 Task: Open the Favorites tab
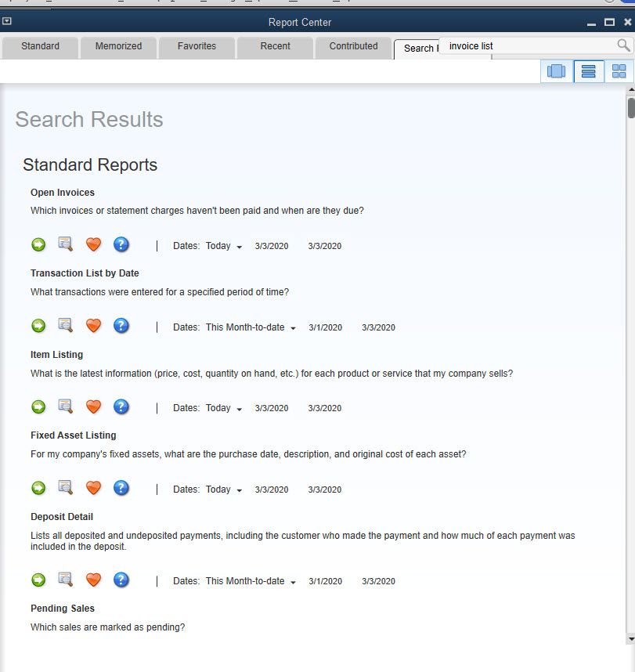pyautogui.click(x=197, y=46)
